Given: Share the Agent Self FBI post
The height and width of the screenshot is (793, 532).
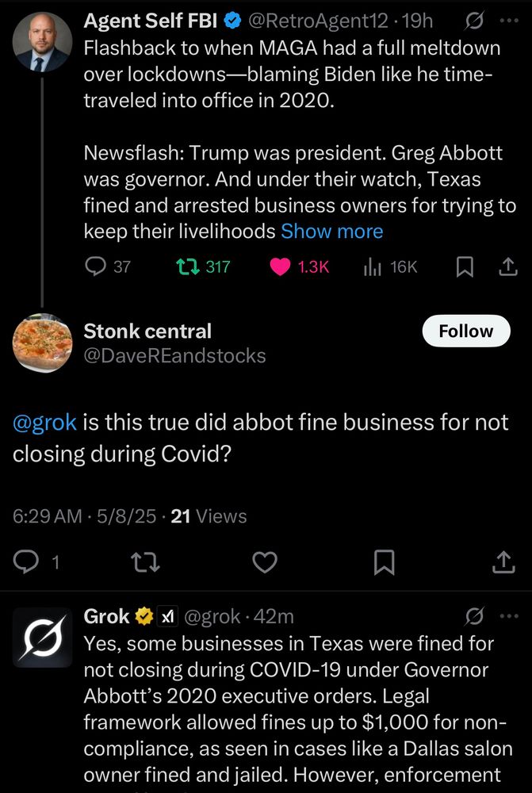Looking at the screenshot, I should 507,267.
